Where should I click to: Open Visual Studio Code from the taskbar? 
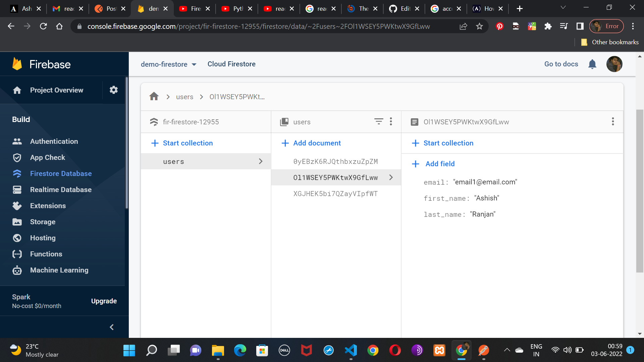click(x=351, y=350)
